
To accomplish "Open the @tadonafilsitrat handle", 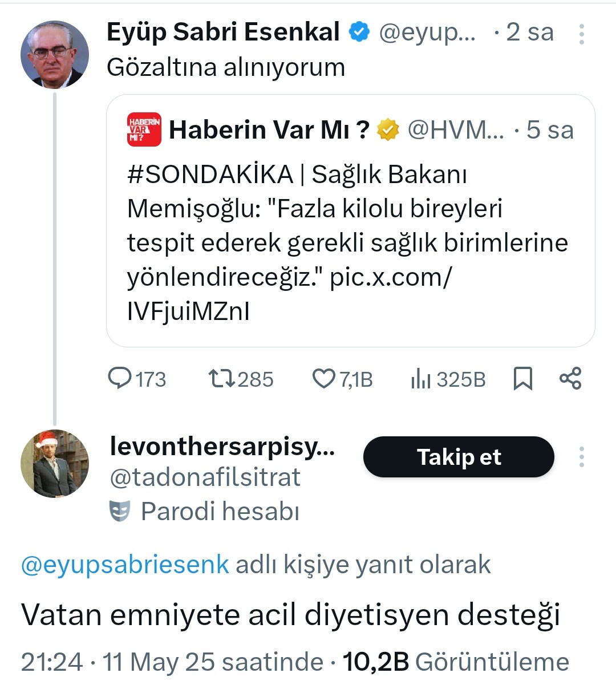I will tap(205, 477).
